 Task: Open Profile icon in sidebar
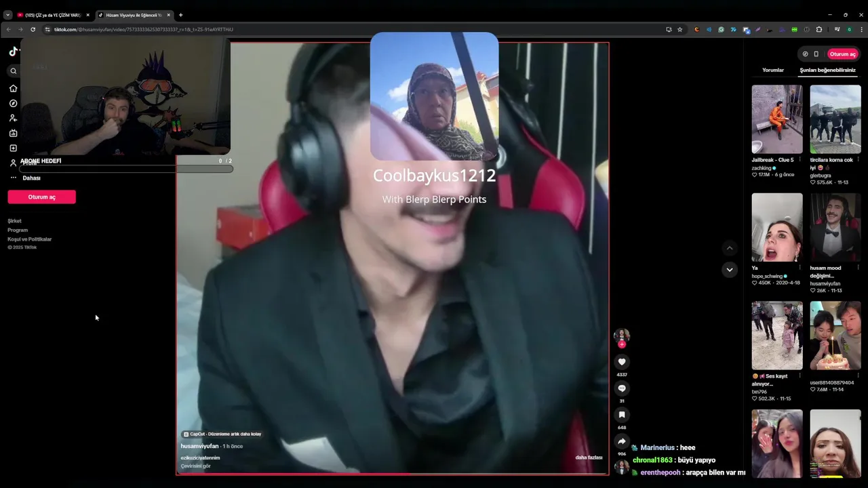click(13, 163)
